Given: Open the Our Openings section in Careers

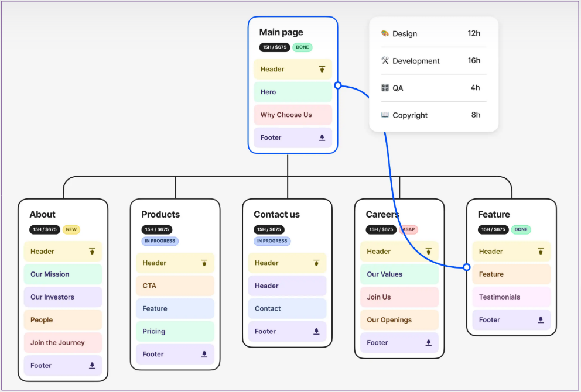Looking at the screenshot, I should (399, 320).
